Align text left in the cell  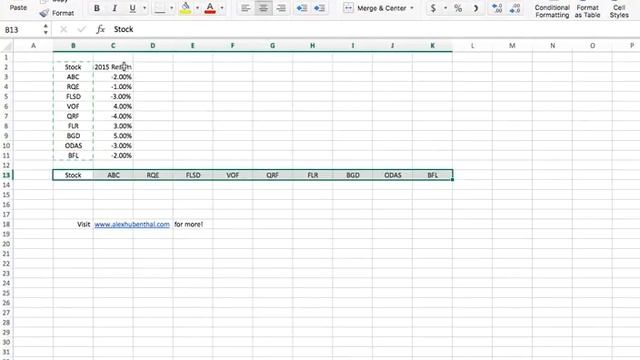click(x=245, y=8)
